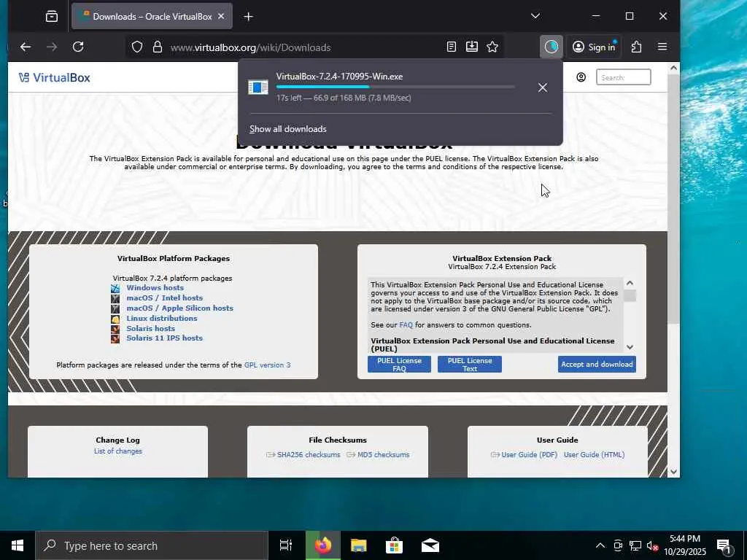The width and height of the screenshot is (747, 560).
Task: Click the Linux distributions icon
Action: pyautogui.click(x=115, y=319)
